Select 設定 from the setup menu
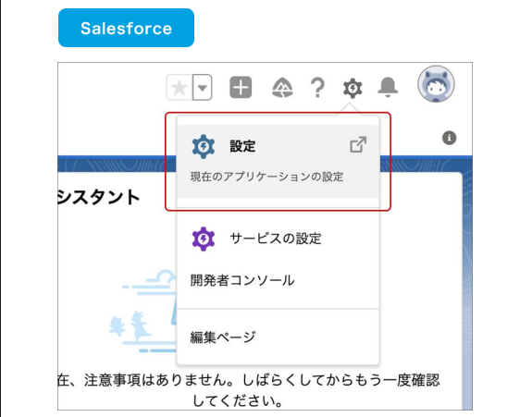The height and width of the screenshot is (417, 532). click(x=278, y=162)
